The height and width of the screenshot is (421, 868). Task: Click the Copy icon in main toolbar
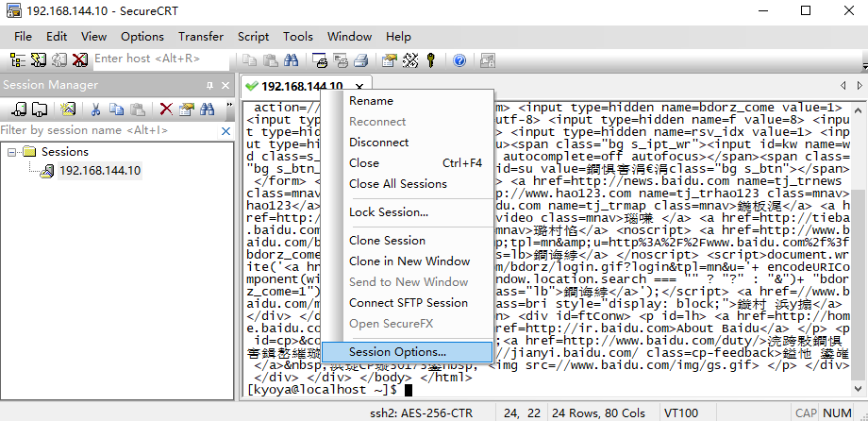click(x=250, y=59)
